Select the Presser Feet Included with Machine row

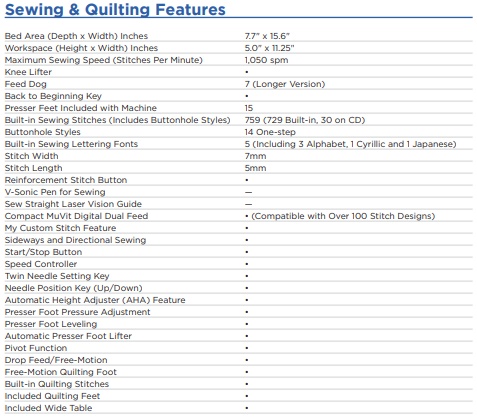[239, 108]
